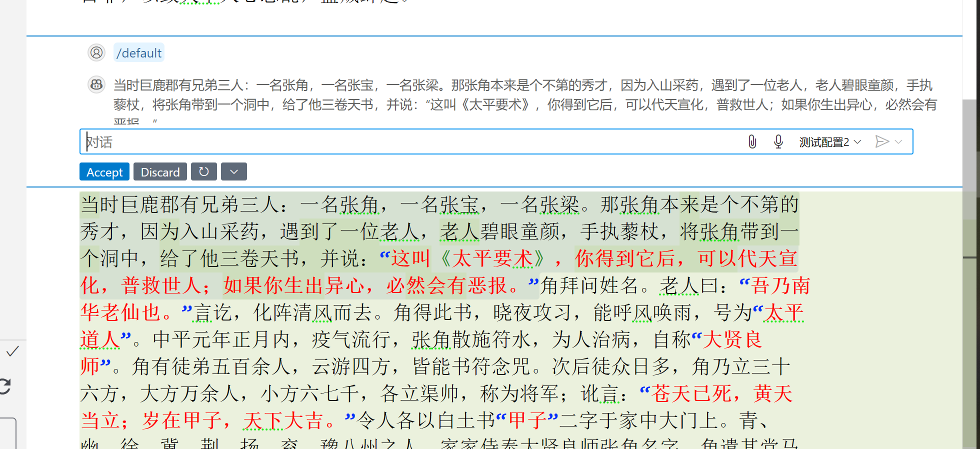Viewport: 980px width, 449px height.
Task: Click the paperclip attachment icon
Action: pos(752,142)
